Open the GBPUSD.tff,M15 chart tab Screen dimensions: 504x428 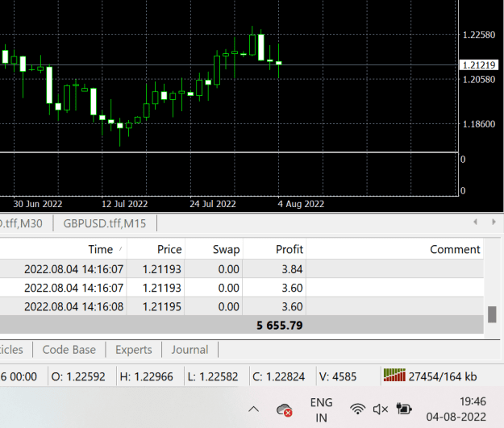pos(105,223)
